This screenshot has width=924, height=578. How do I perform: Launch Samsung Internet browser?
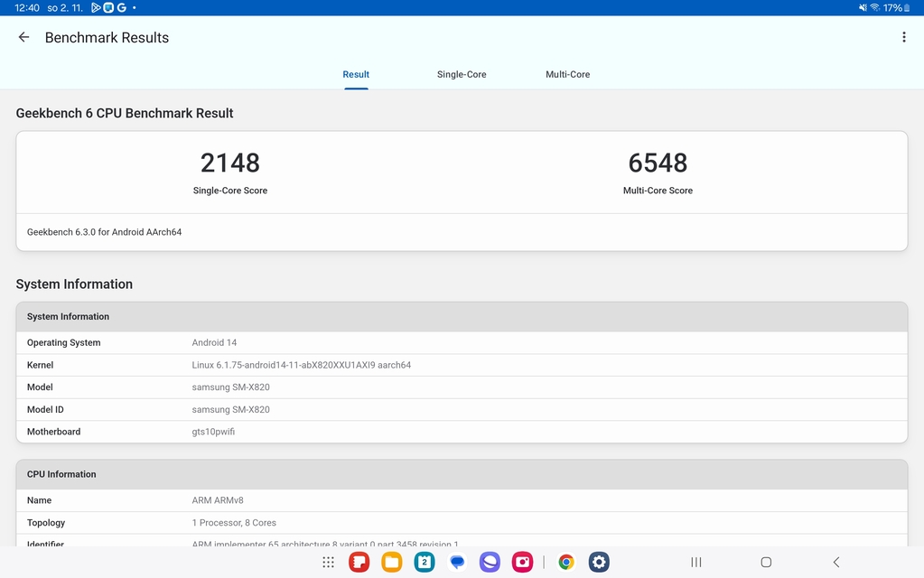point(490,562)
